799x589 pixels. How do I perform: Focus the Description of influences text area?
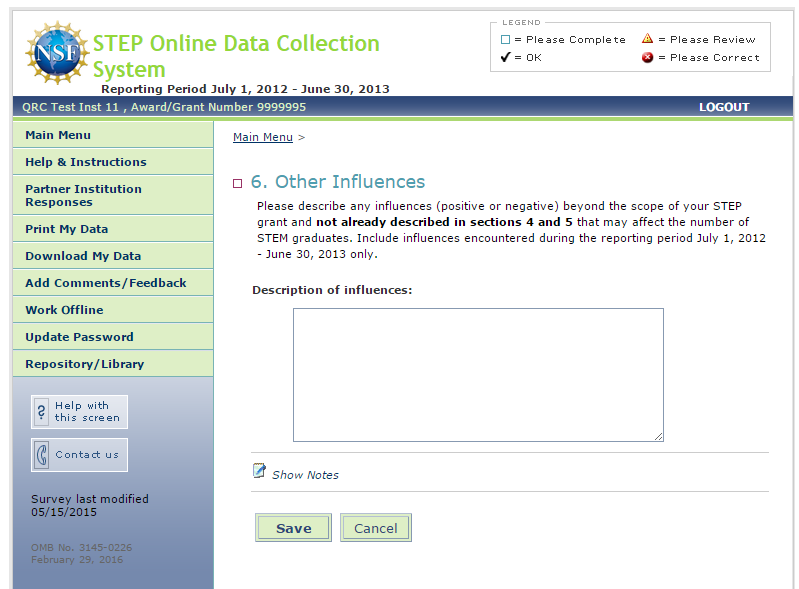(x=478, y=375)
